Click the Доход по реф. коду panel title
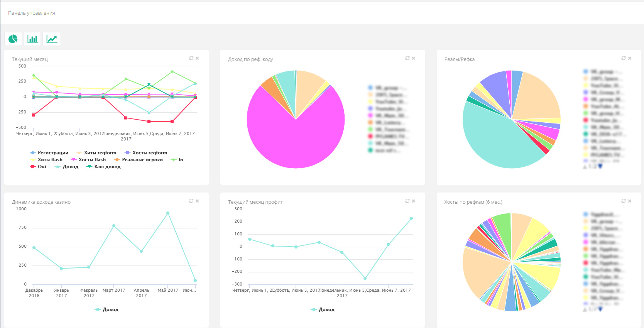Screen dimensions: 644x328 pos(250,59)
